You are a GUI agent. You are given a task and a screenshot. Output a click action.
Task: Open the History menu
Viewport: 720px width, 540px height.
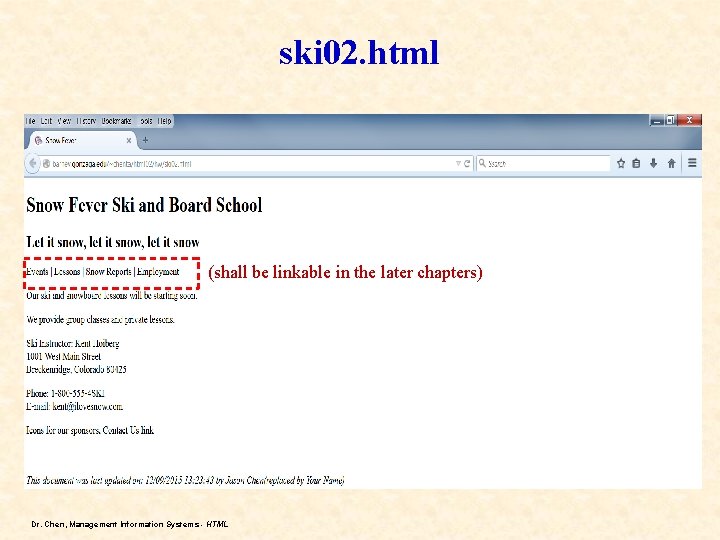click(86, 121)
